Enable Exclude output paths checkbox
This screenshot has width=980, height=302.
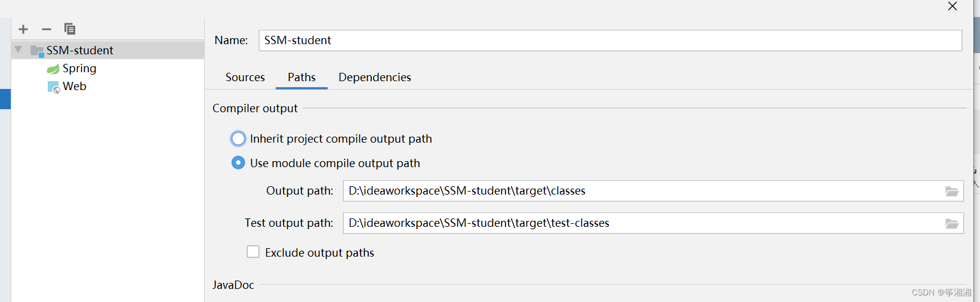point(253,252)
